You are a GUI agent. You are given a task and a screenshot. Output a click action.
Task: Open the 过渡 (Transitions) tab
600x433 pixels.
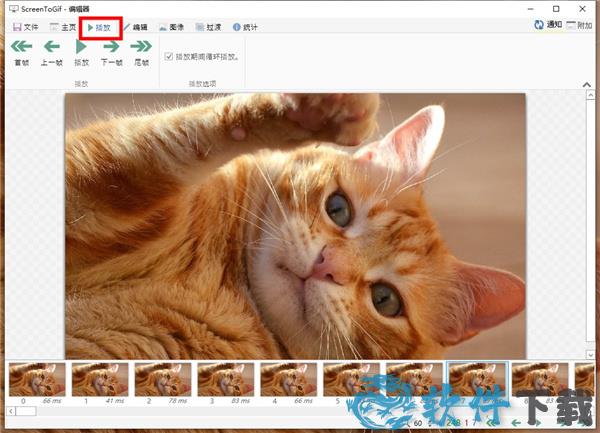point(208,27)
